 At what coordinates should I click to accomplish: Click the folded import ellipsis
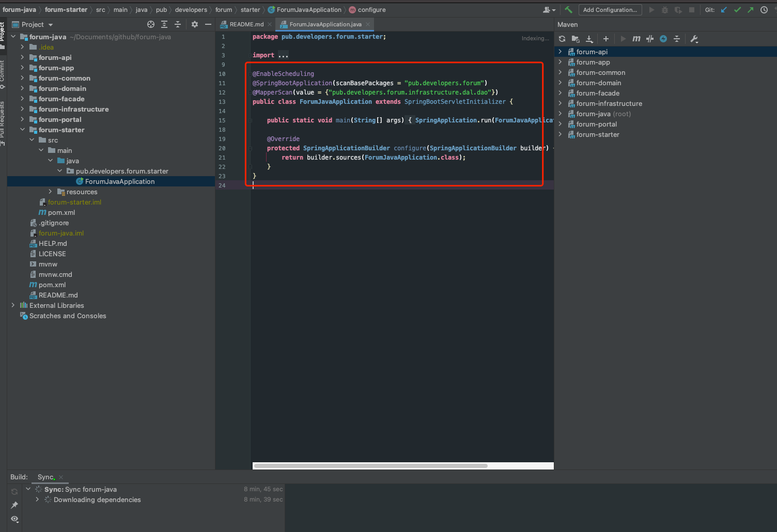[x=283, y=55]
